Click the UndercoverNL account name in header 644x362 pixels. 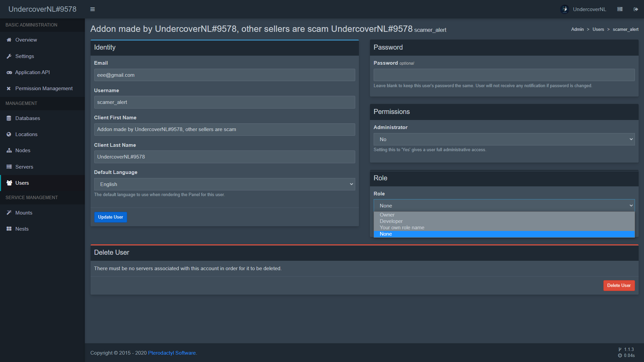pos(589,9)
